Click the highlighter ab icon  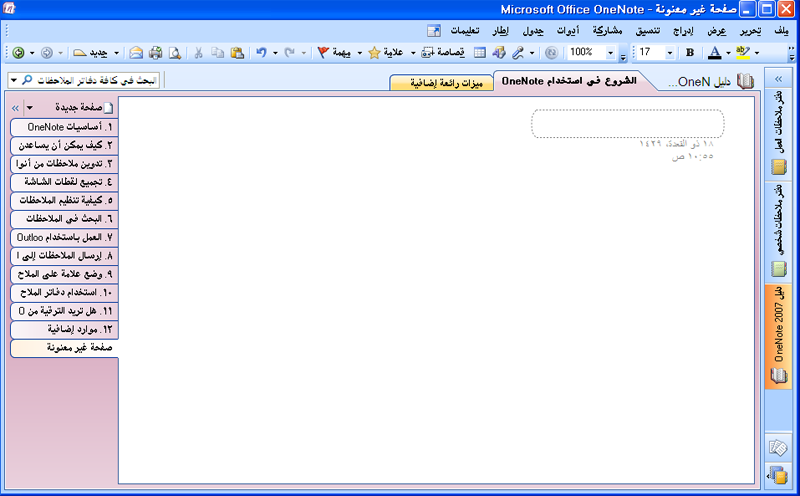(743, 53)
